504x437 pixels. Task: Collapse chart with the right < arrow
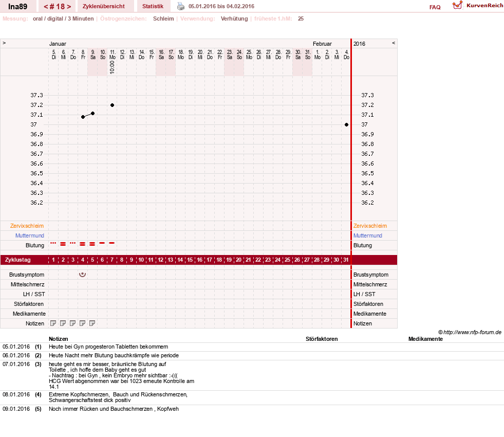(394, 43)
